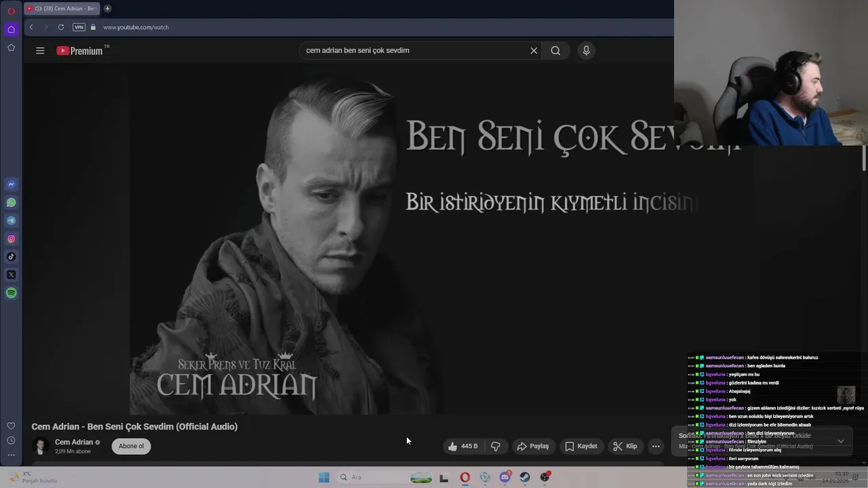Open Messenger from the Opera sidebar
This screenshot has width=868, height=488.
point(11,184)
